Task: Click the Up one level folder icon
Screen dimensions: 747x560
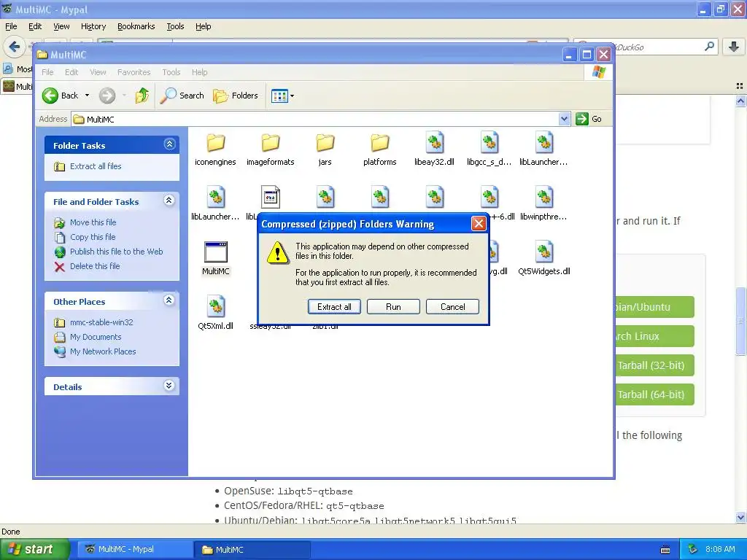Action: 142,96
